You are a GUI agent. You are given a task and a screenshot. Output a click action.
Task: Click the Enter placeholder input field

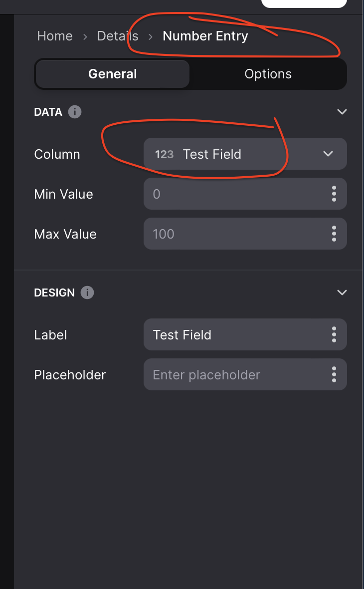(234, 374)
